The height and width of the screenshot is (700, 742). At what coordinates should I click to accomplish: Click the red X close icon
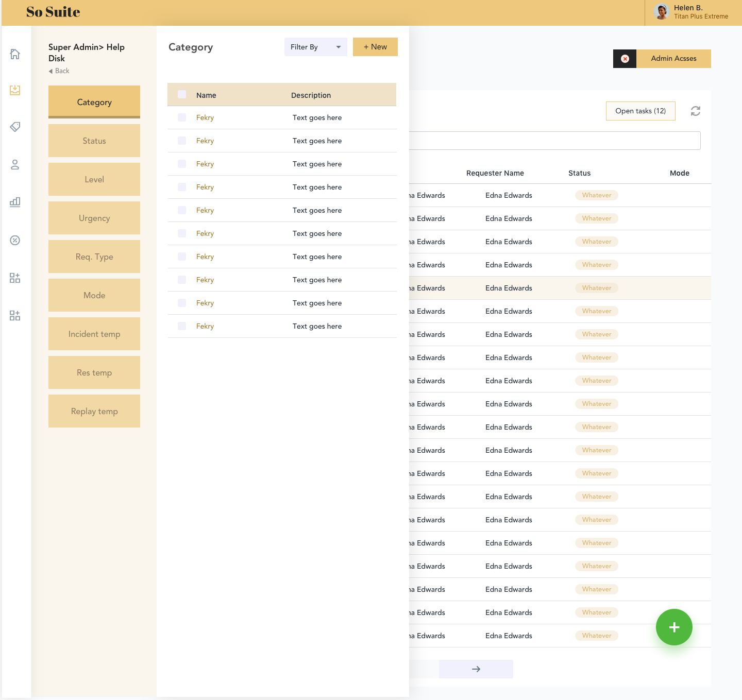625,59
